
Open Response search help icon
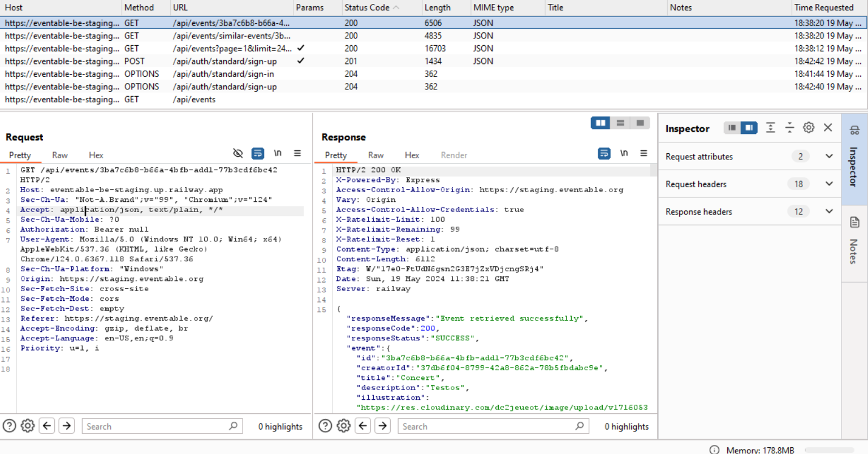tap(325, 426)
